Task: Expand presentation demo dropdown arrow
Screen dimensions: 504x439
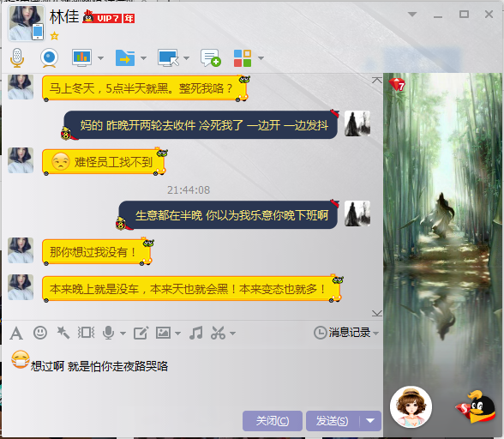Action: pyautogui.click(x=100, y=58)
